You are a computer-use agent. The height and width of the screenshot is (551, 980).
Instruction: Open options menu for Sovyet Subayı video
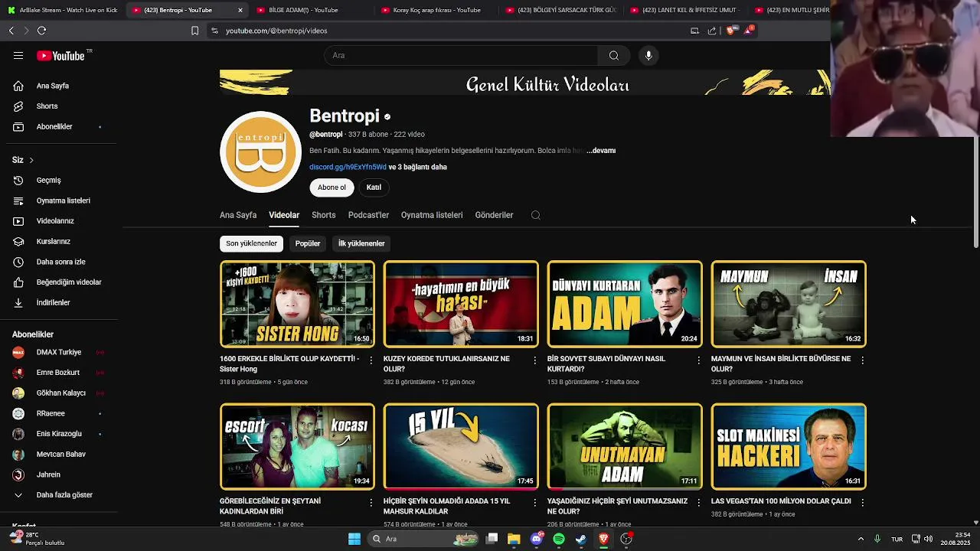pos(698,360)
